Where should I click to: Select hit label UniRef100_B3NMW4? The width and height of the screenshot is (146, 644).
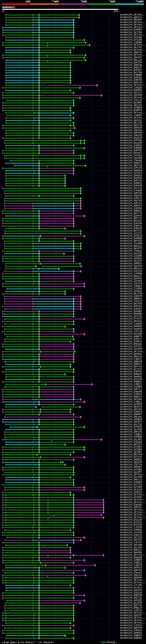pos(131,75)
